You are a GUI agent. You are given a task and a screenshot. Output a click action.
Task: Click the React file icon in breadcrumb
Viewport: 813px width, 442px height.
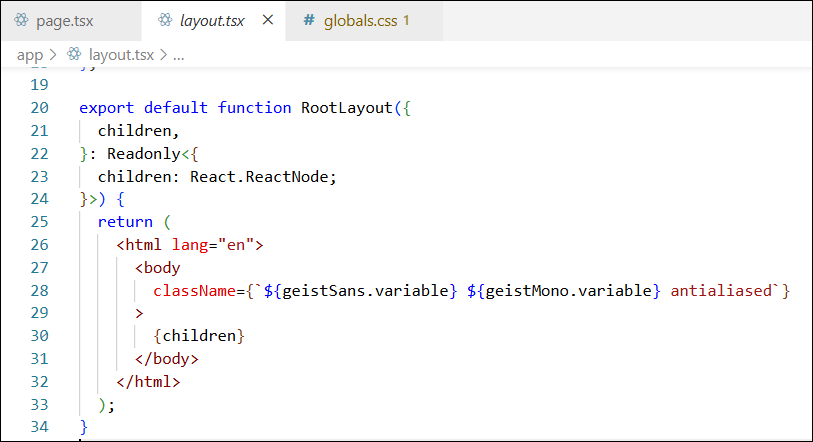coord(74,55)
